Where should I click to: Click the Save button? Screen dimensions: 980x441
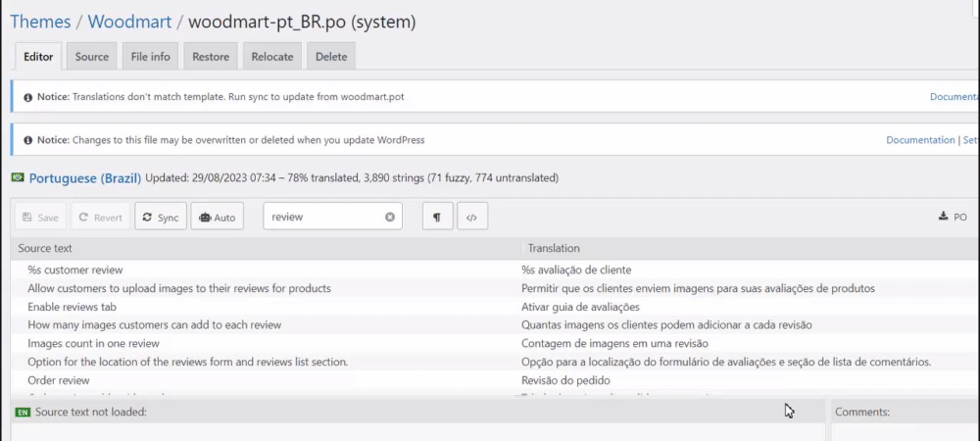point(40,217)
